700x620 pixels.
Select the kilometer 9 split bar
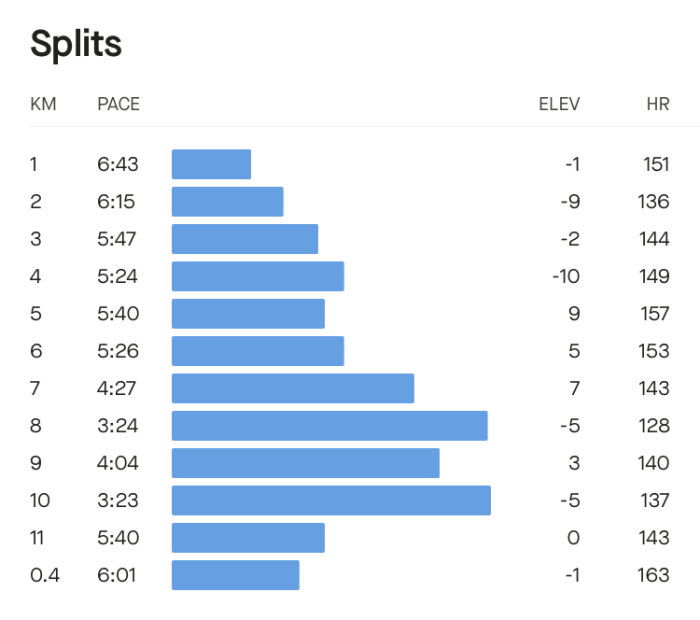tap(306, 463)
